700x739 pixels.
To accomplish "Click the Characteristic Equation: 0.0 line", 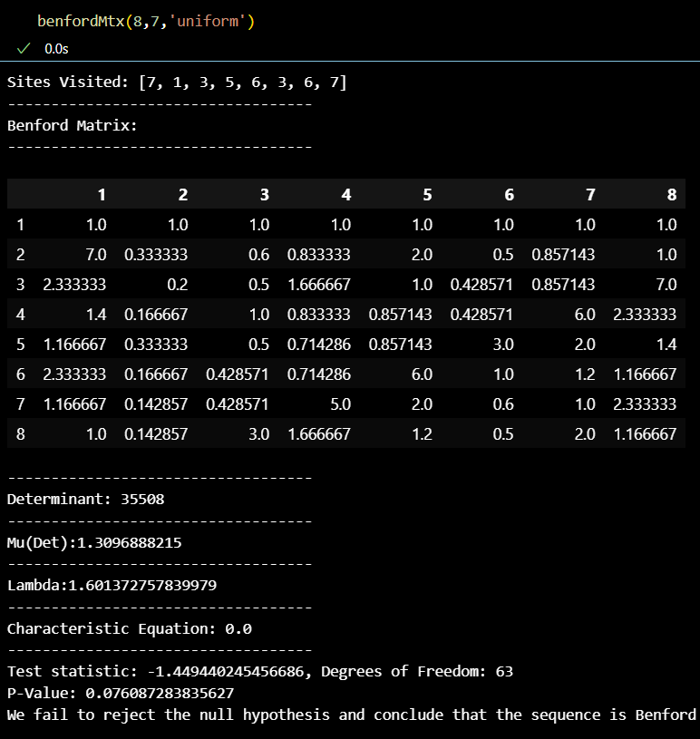I will tap(129, 628).
